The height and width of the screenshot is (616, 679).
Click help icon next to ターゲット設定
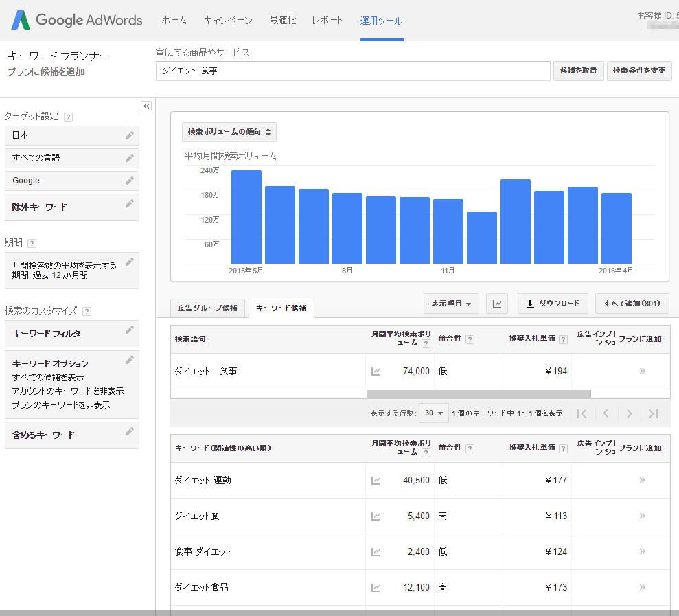click(x=68, y=117)
